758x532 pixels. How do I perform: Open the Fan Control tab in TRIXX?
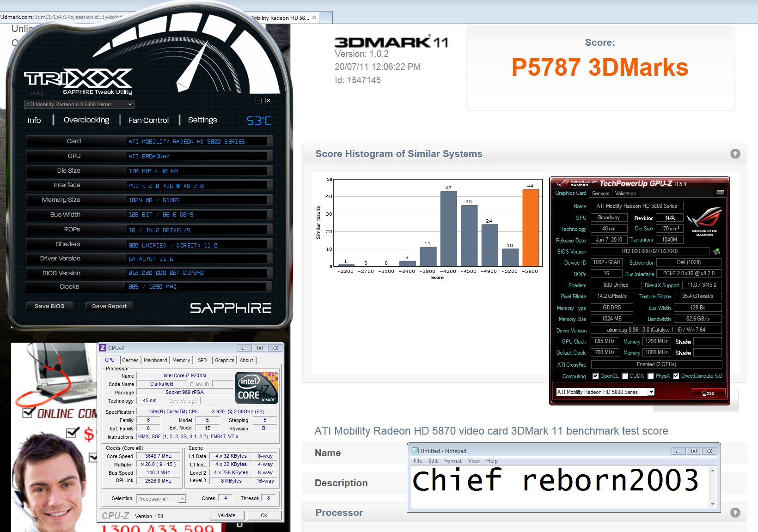point(148,121)
